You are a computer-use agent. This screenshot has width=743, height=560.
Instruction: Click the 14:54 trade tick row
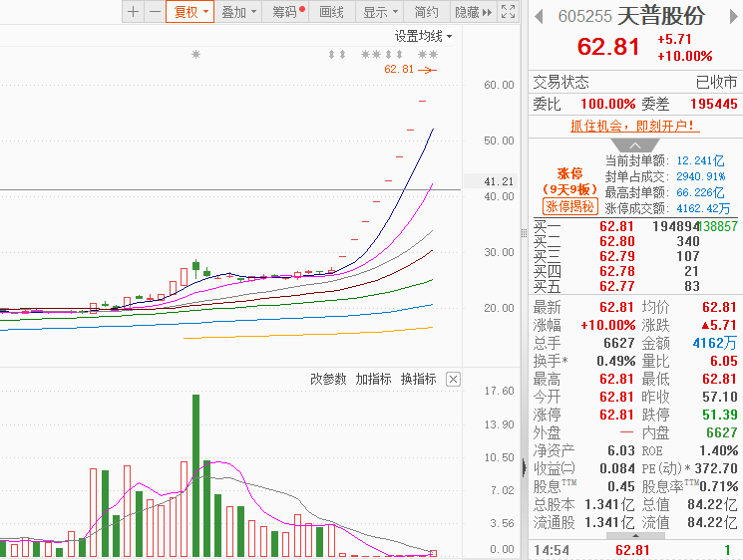635,550
